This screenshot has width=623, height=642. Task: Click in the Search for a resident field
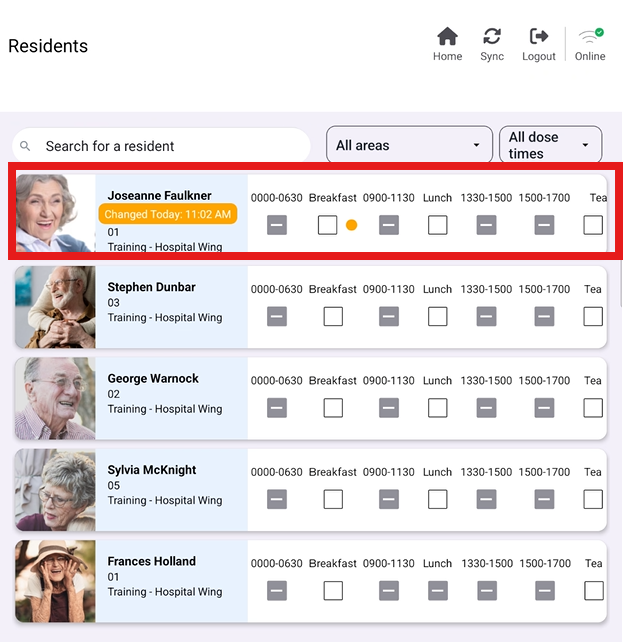click(170, 146)
